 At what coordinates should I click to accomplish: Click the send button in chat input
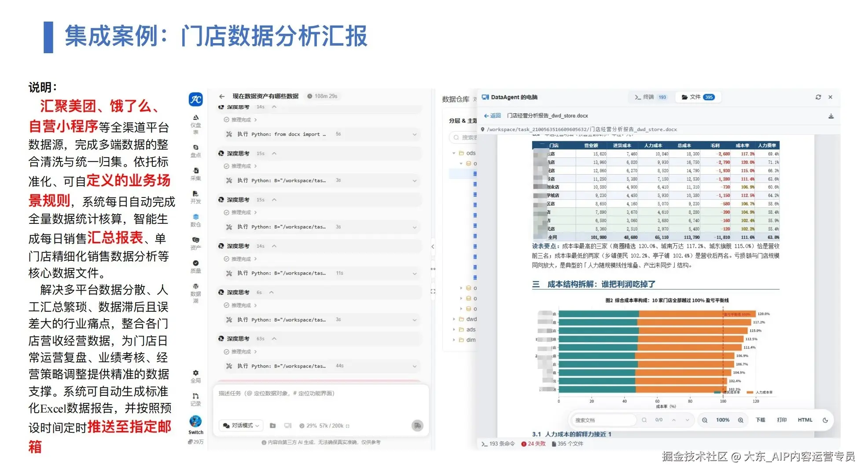click(417, 425)
